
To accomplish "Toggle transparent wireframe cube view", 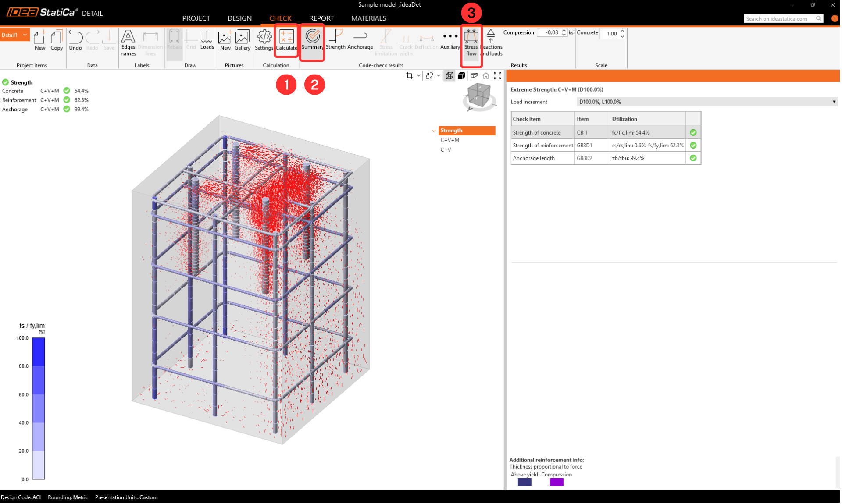I will click(x=450, y=76).
